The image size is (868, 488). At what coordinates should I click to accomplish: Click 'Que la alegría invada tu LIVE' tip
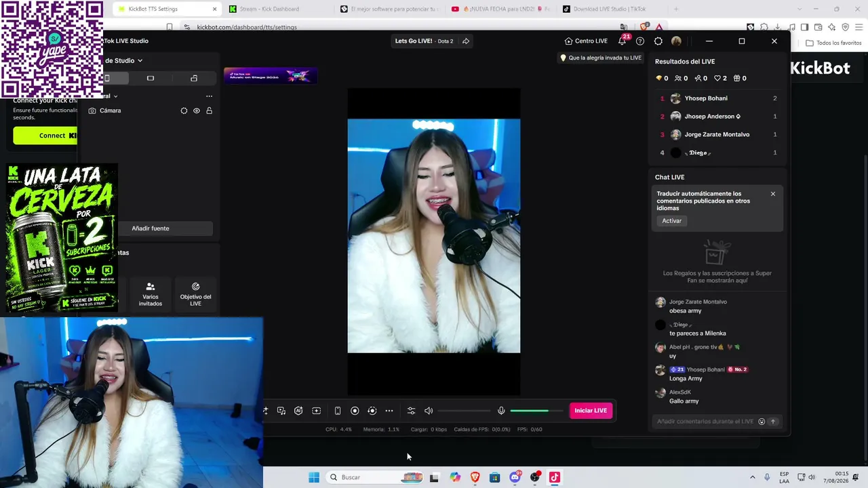601,58
